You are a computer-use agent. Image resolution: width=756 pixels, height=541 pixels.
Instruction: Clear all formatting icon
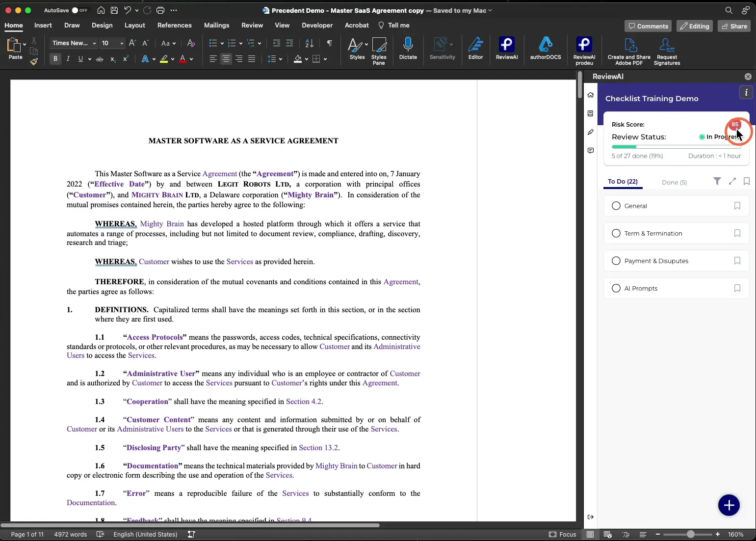click(x=191, y=43)
